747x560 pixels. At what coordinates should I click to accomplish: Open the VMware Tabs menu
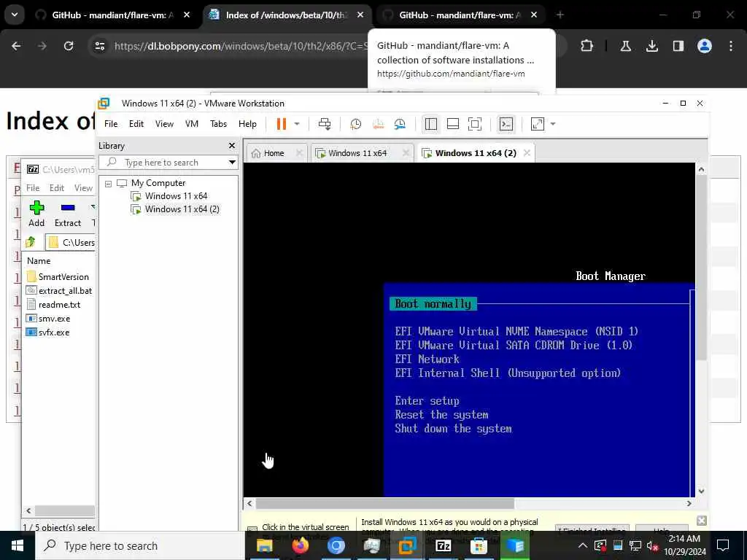coord(218,124)
